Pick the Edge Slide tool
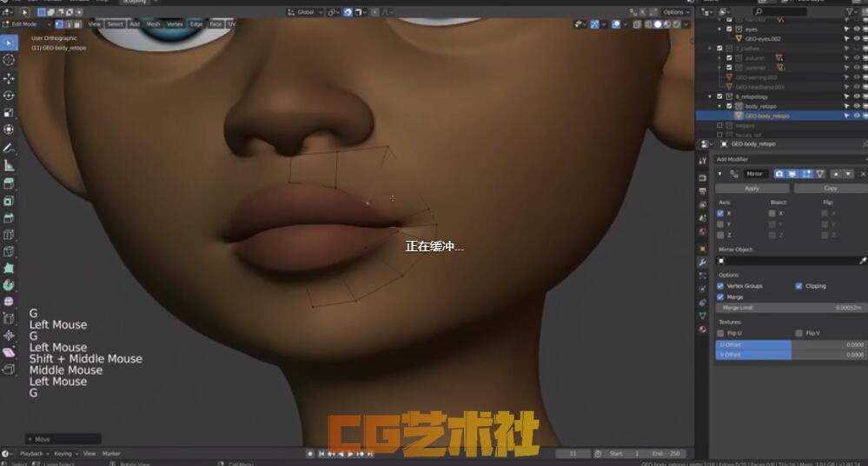This screenshot has width=868, height=466. 9,318
